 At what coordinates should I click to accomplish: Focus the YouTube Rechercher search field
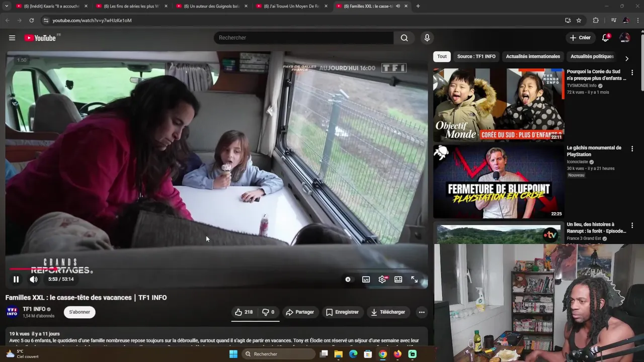[303, 38]
